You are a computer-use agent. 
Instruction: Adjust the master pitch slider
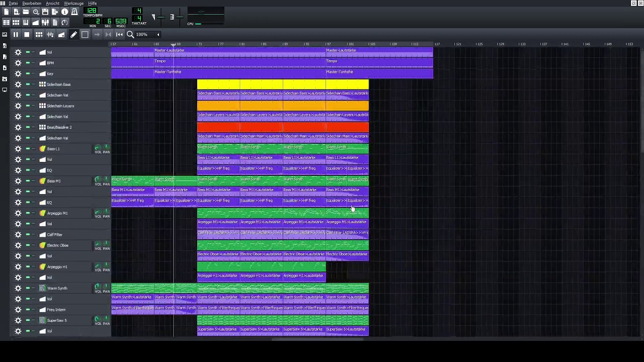coord(180,17)
